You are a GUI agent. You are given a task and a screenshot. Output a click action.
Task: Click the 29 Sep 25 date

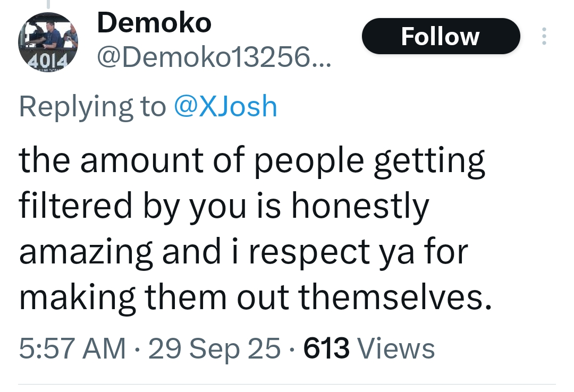pyautogui.click(x=214, y=348)
